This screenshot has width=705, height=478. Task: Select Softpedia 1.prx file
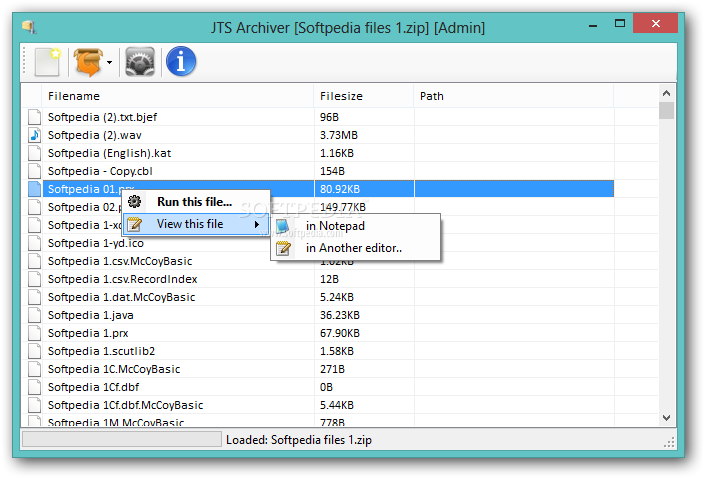(x=88, y=333)
